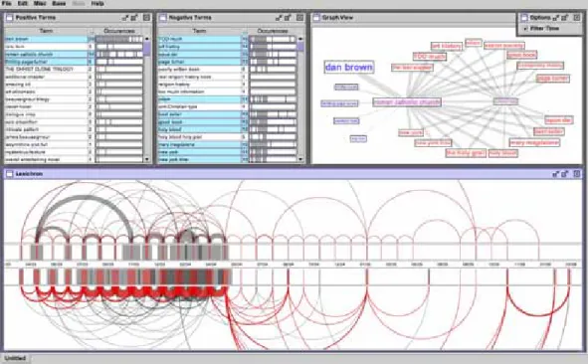Click roman catholic church node in Graph View
Image resolution: width=588 pixels, height=364 pixels.
tap(407, 102)
